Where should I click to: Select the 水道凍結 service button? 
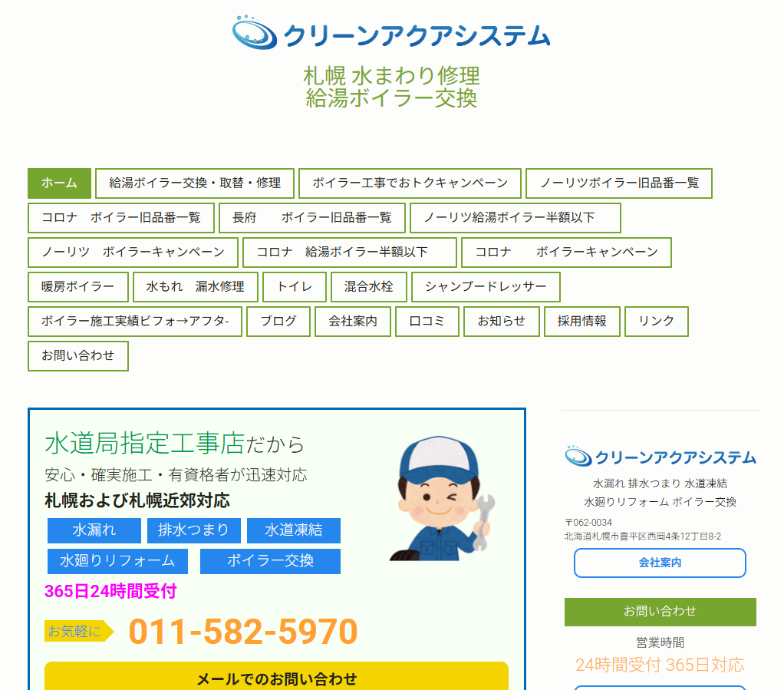pyautogui.click(x=293, y=530)
